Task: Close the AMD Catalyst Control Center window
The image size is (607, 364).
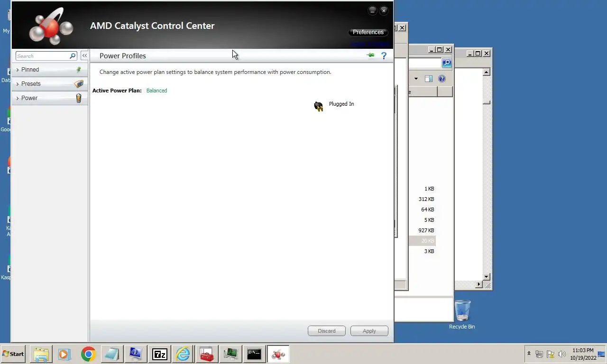Action: 384,10
